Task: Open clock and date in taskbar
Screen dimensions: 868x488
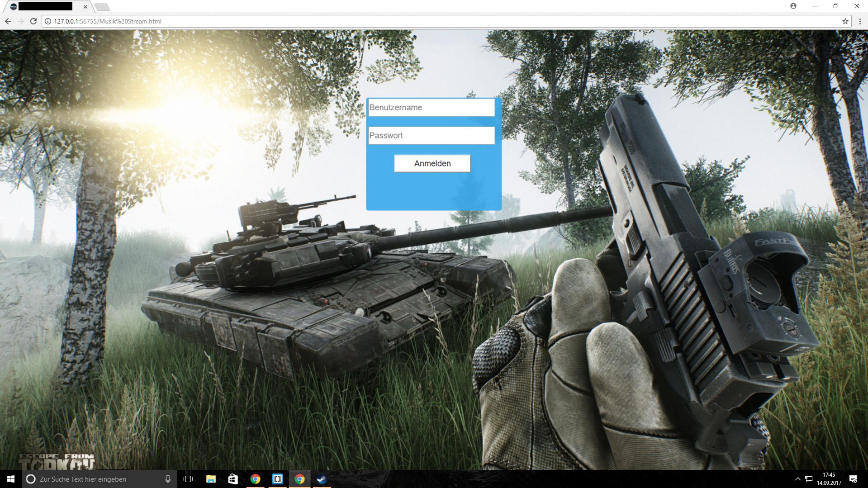Action: 829,479
